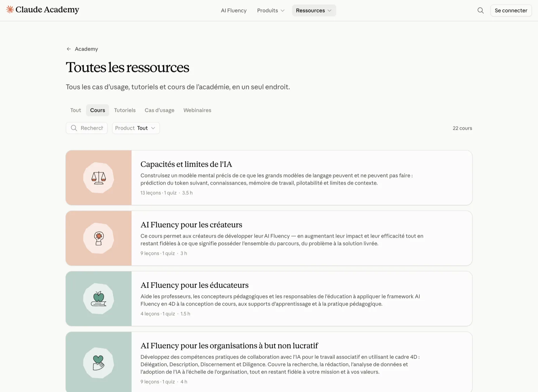
Task: Click the lightbulb icon for créateurs course
Action: pos(99,238)
